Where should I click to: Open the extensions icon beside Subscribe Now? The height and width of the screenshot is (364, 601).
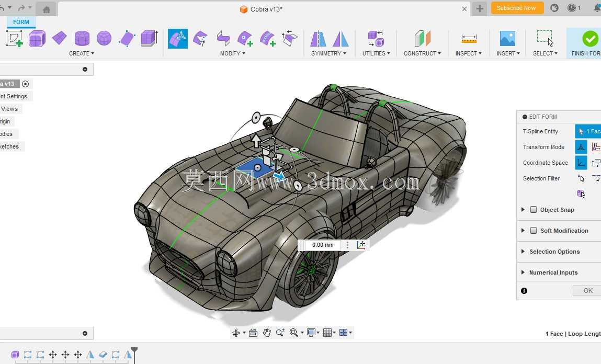pos(554,8)
